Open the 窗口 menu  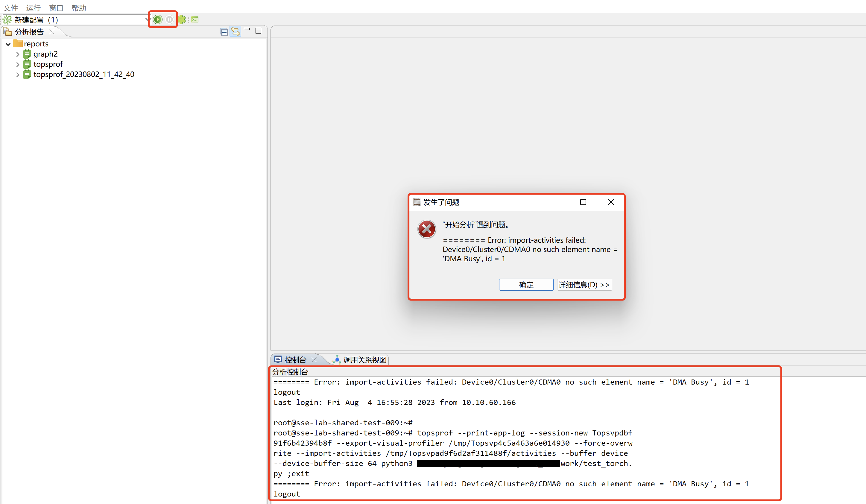[56, 7]
